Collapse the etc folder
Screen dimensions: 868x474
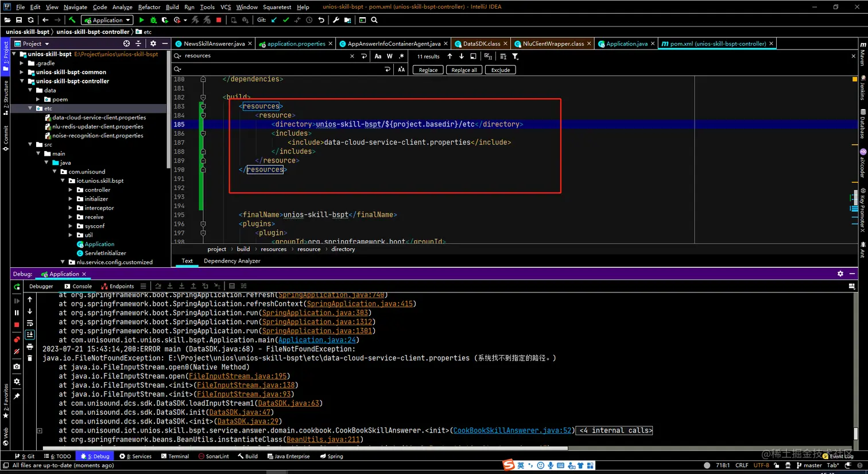pos(30,108)
